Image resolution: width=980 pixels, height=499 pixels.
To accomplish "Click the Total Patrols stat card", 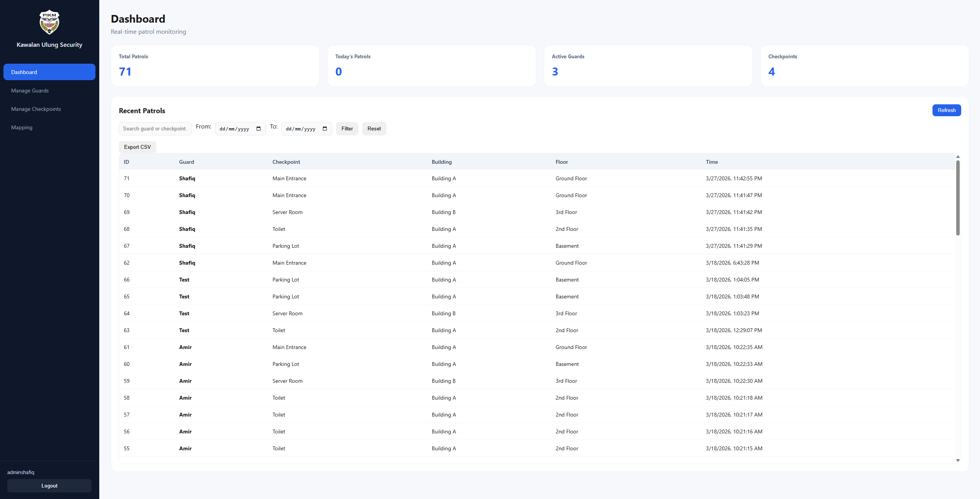I will coord(215,66).
